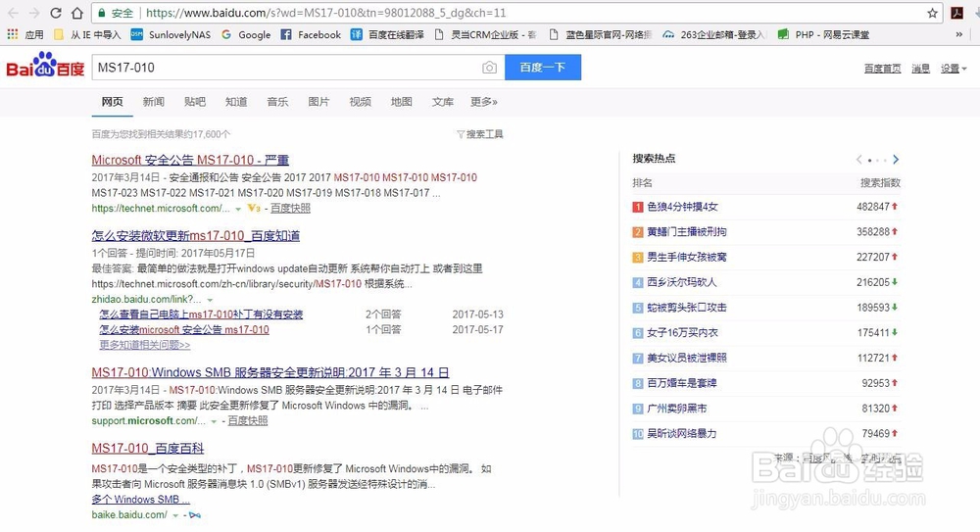Screen dimensions: 980x532
Task: Open the SunlovelyNAS bookmark
Action: [171, 34]
